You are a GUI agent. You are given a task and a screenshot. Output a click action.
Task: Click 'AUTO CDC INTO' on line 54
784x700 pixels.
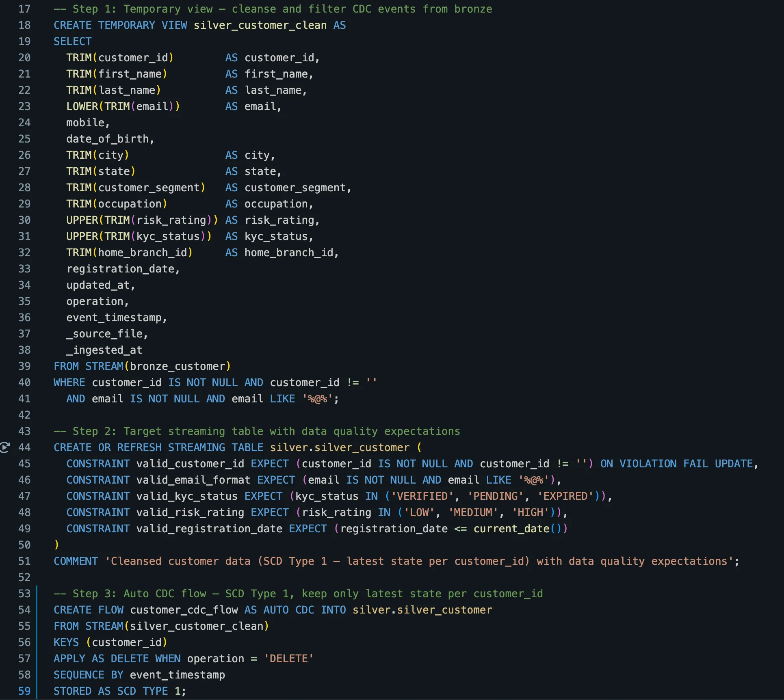[x=305, y=610]
